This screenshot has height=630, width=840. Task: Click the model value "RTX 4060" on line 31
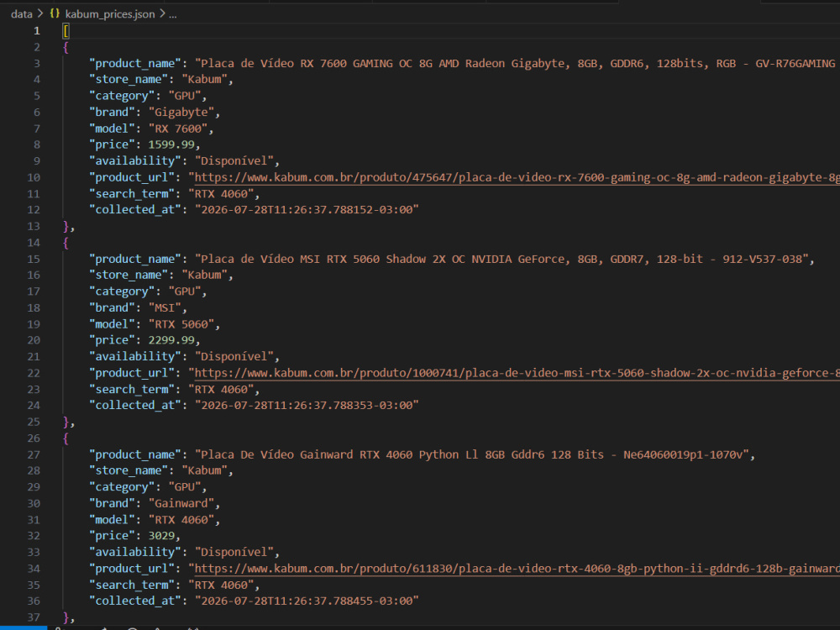pos(181,520)
